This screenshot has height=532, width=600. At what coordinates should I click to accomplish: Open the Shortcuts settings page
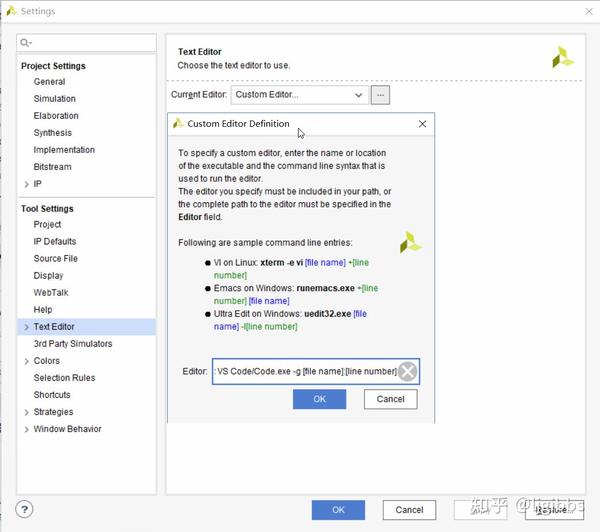pos(52,395)
